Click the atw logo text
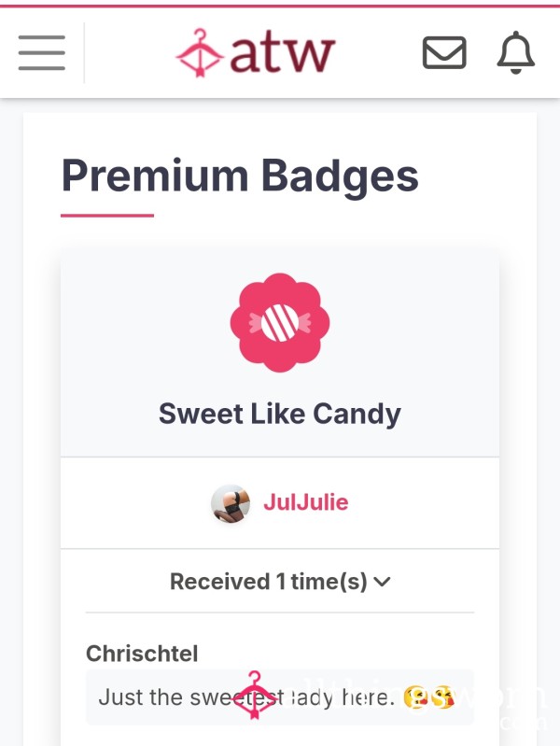Viewport: 560px width, 746px height. (x=283, y=53)
